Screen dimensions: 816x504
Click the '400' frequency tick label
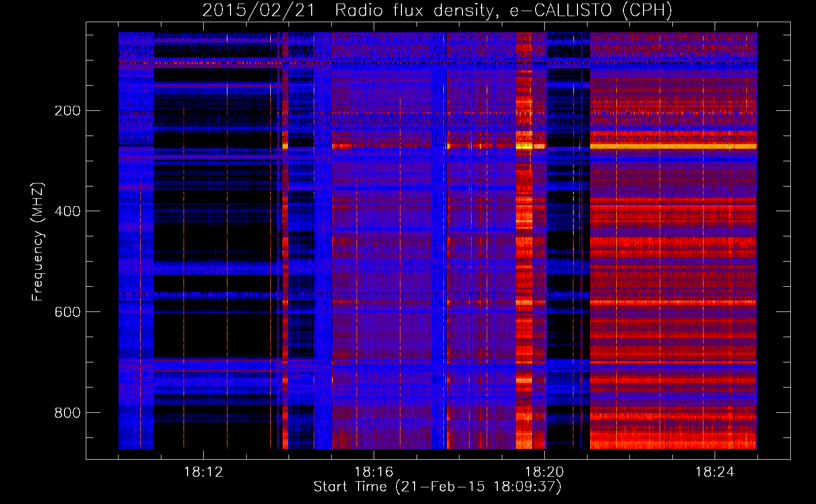pyautogui.click(x=68, y=211)
